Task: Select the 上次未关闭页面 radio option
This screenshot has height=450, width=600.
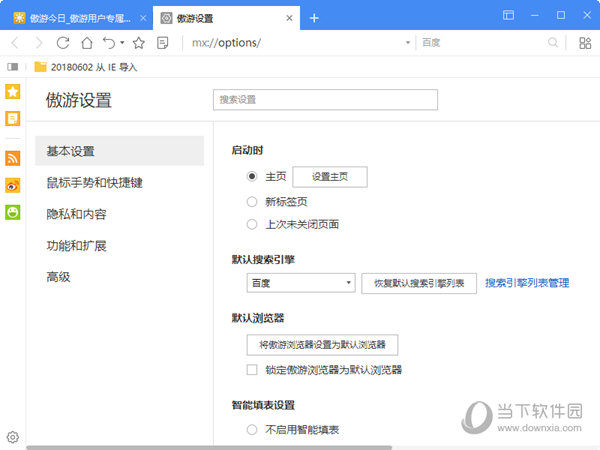Action: (x=252, y=225)
